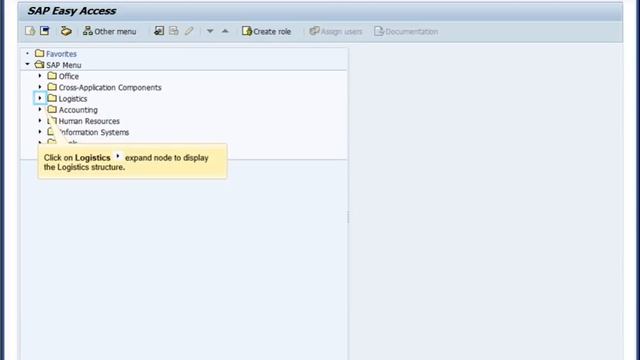640x360 pixels.
Task: Select the Human Resources tree item
Action: point(89,121)
